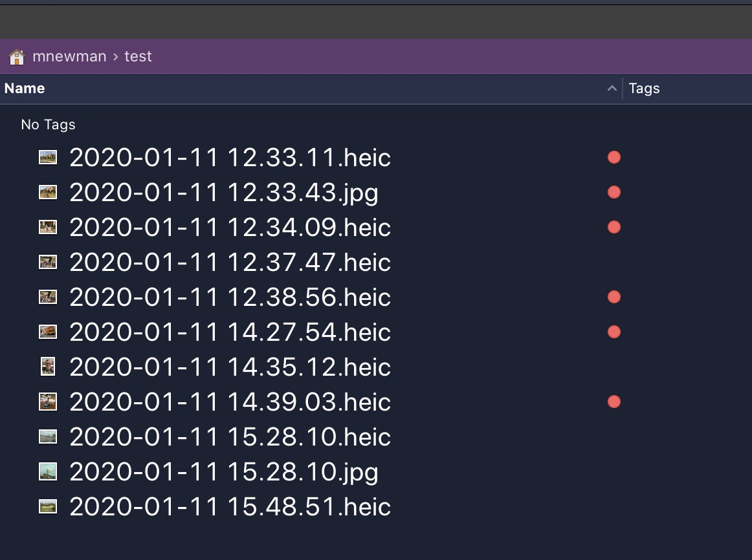Select the 14.39.03.heic file thumbnail icon
The height and width of the screenshot is (560, 752).
click(48, 402)
